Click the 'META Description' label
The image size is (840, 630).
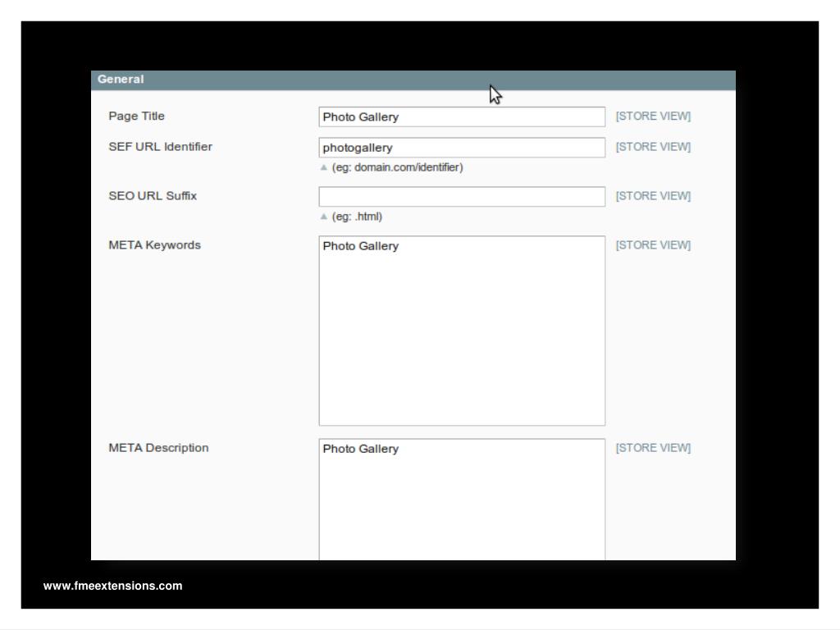[158, 448]
